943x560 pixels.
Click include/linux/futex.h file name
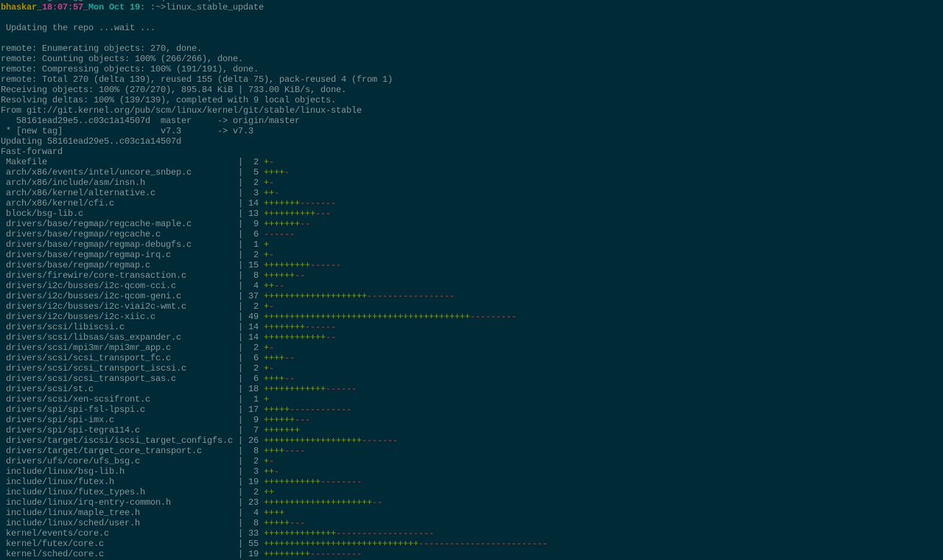60,481
